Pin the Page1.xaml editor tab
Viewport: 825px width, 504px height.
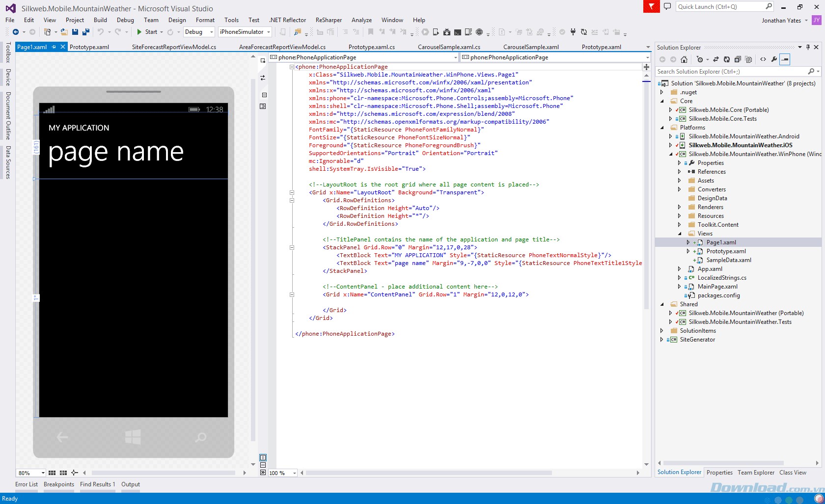54,47
